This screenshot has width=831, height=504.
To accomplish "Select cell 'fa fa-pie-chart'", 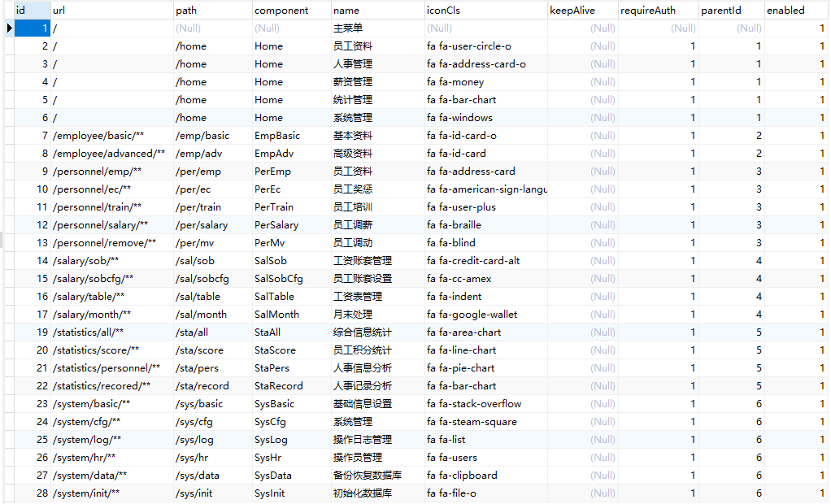I will 486,368.
